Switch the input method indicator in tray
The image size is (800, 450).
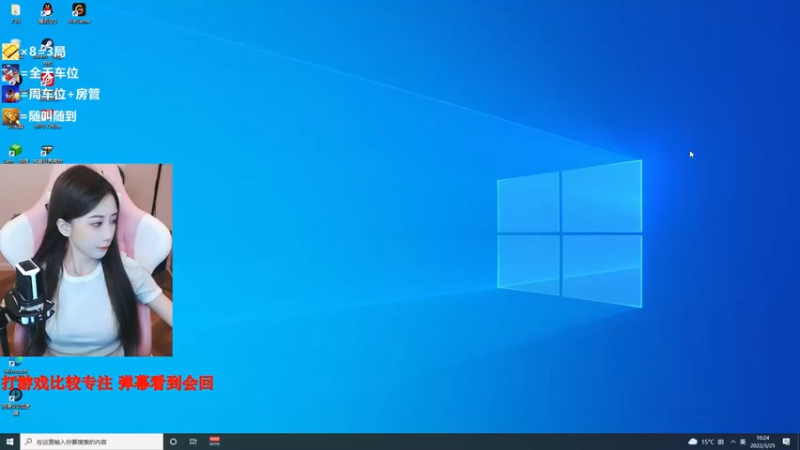pos(743,442)
